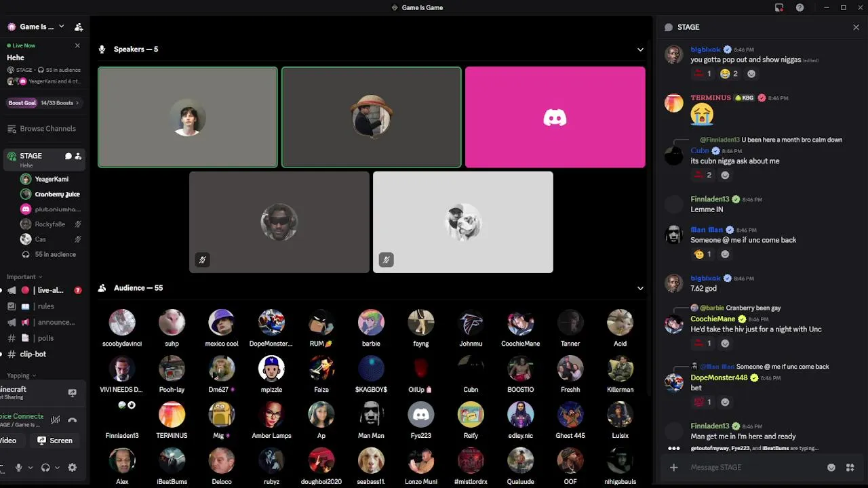Open the live-al... channel
Viewport: 868px width, 488px height.
click(x=43, y=290)
